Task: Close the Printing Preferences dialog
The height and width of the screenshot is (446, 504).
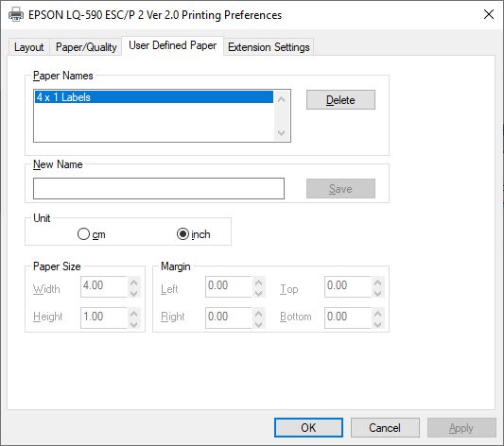Action: coord(489,14)
